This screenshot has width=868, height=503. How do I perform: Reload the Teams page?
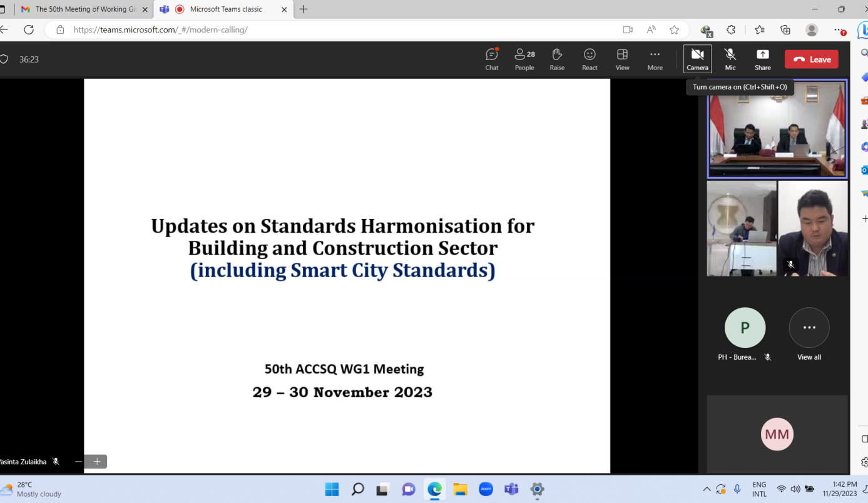click(x=29, y=29)
